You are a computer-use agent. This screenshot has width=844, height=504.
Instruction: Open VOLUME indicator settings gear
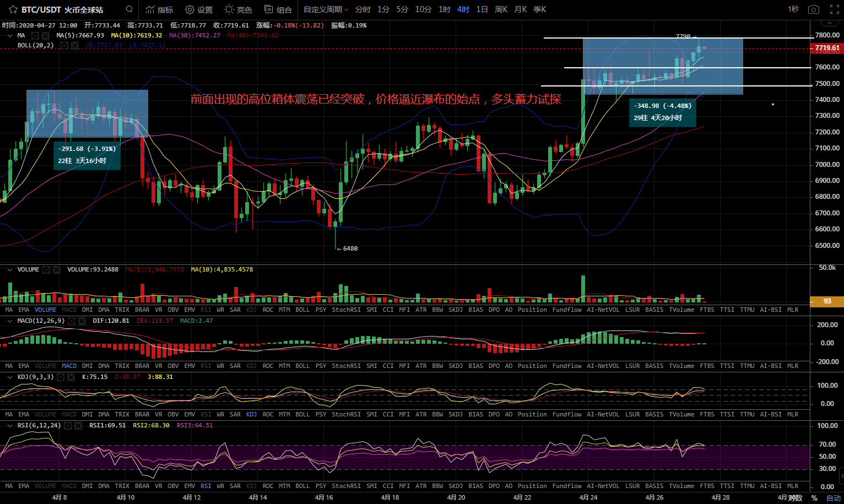point(47,270)
